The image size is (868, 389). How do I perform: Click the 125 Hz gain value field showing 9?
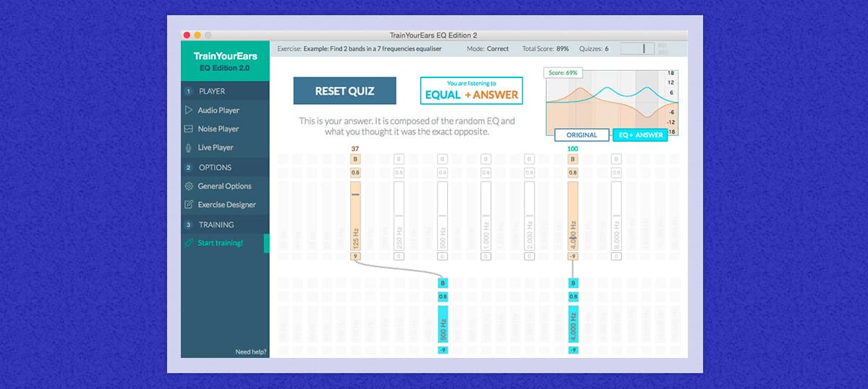pos(355,256)
